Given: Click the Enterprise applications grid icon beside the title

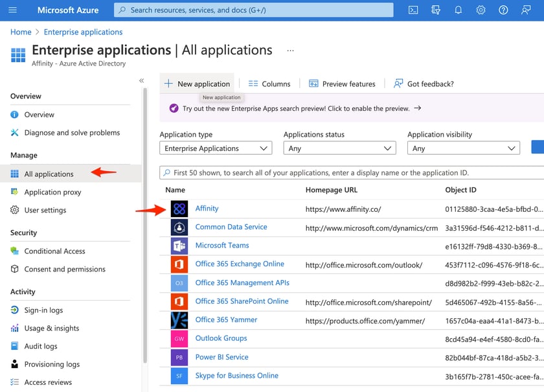Looking at the screenshot, I should pyautogui.click(x=18, y=55).
